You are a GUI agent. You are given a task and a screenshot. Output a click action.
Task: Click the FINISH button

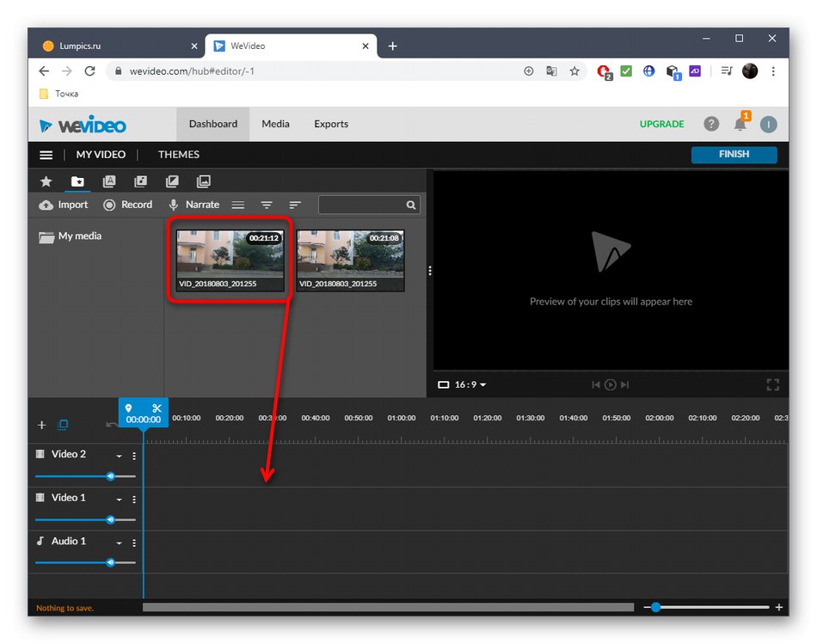[x=734, y=155]
